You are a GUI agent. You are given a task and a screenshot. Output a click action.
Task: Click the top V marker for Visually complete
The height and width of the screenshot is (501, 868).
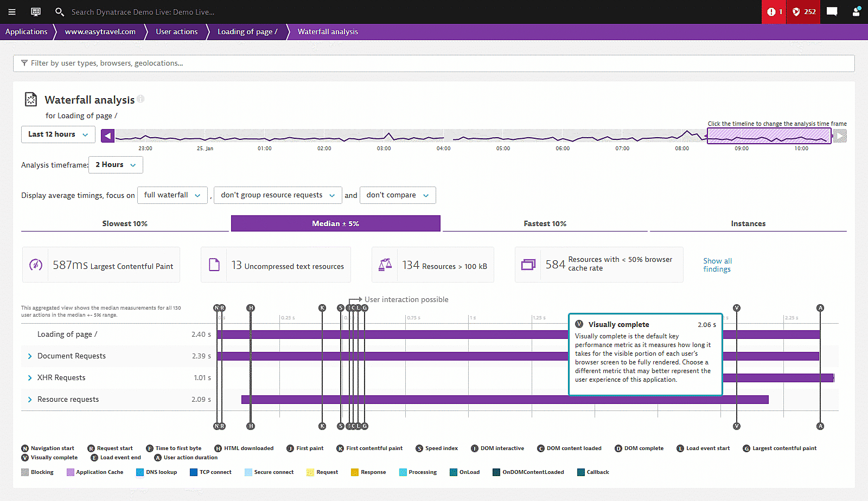[737, 308]
